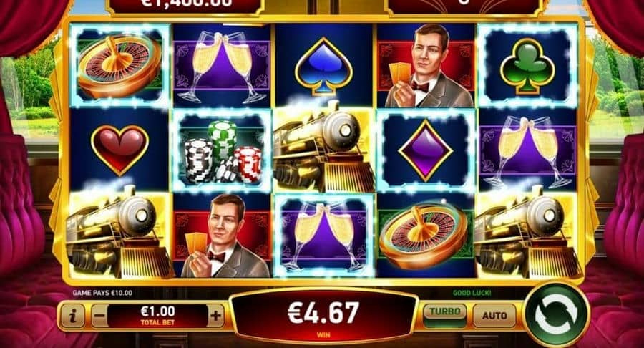Decrease total bet with minus button

[x=99, y=316]
